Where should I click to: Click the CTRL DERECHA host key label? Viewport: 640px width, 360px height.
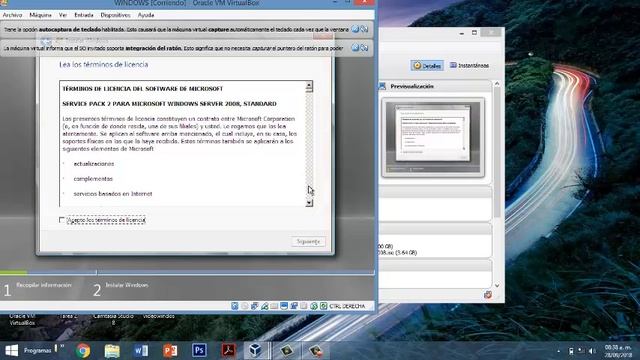347,306
